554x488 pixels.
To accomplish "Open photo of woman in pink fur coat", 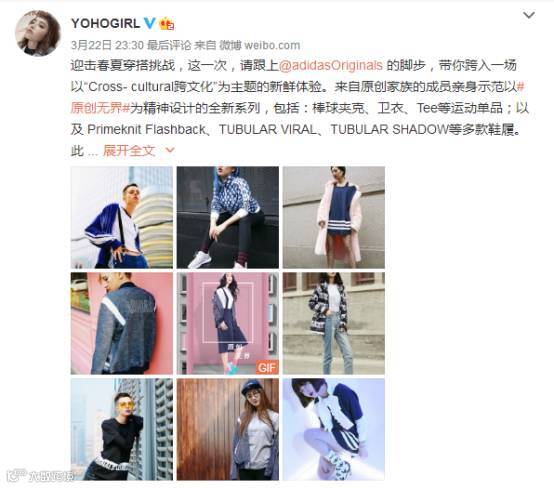I will [334, 217].
